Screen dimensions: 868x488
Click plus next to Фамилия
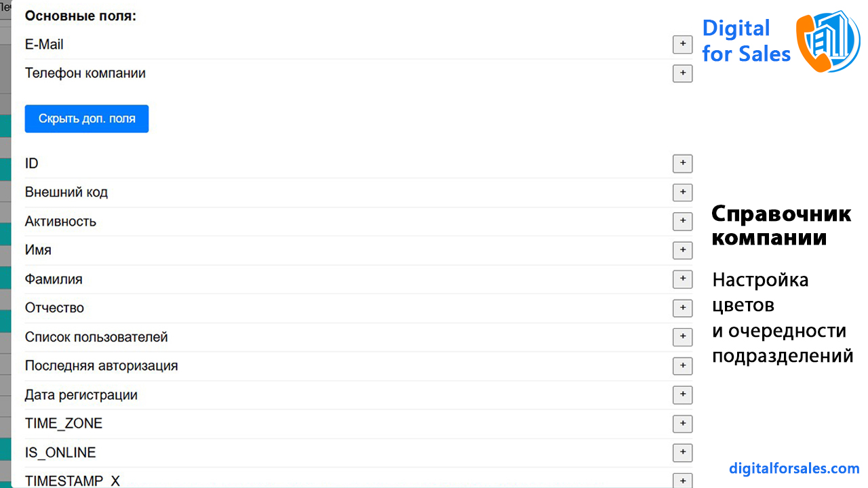[682, 279]
